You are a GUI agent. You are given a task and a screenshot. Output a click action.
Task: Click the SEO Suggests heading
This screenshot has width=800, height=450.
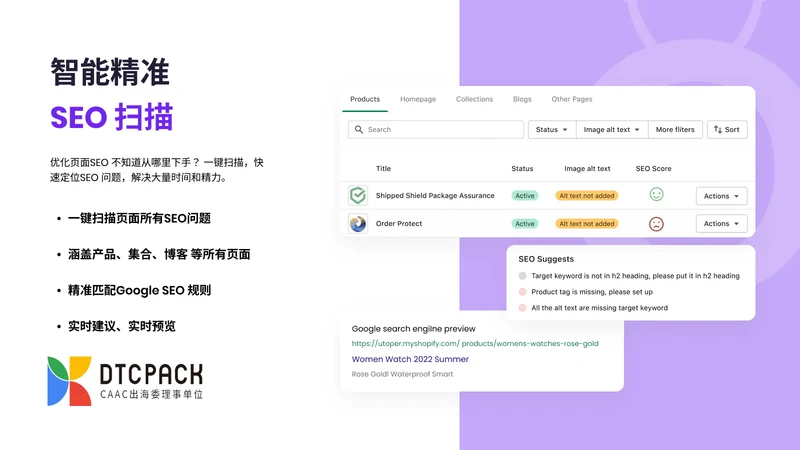coord(546,259)
